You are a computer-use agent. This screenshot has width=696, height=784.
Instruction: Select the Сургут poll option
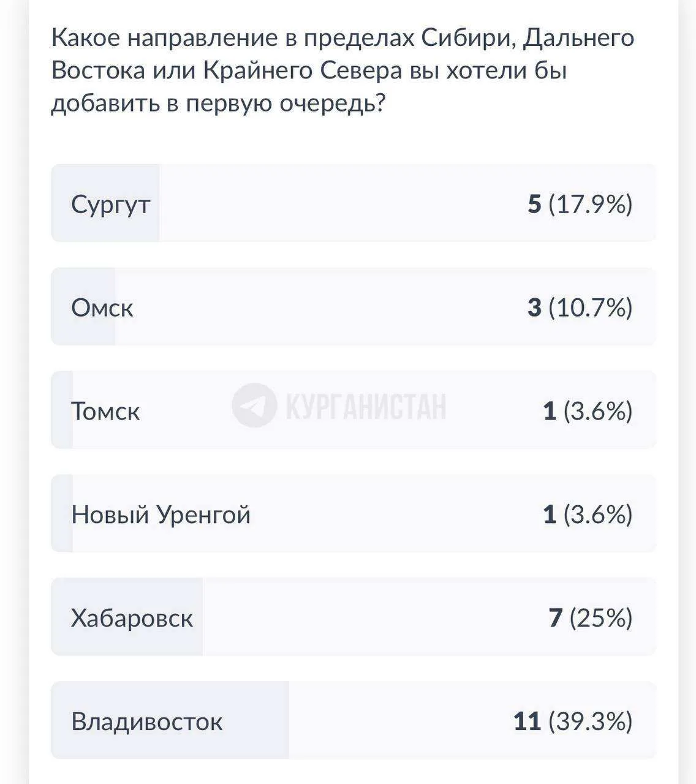coord(354,203)
